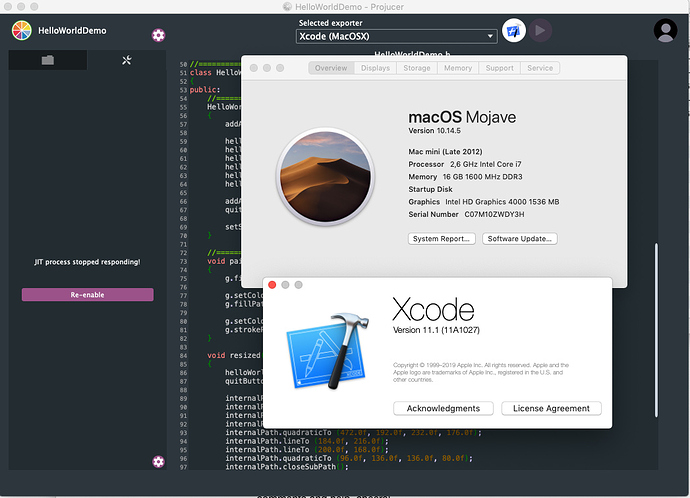Screen dimensions: 690x498
Task: Switch to the build tools tab
Action: pos(127,60)
